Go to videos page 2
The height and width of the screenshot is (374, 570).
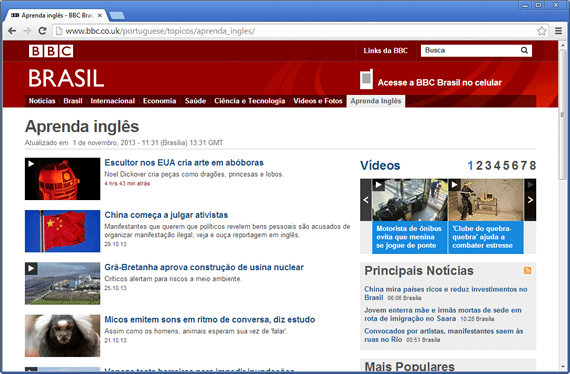tap(479, 166)
